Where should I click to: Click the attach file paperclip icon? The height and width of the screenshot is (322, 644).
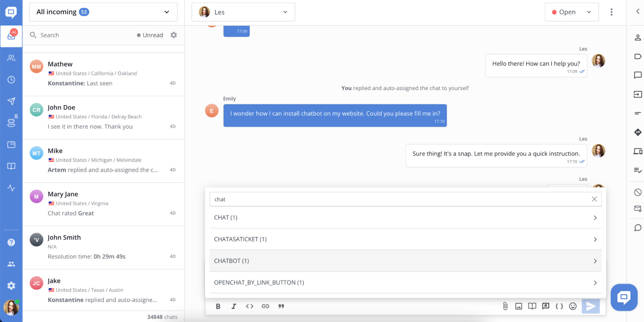tap(505, 306)
